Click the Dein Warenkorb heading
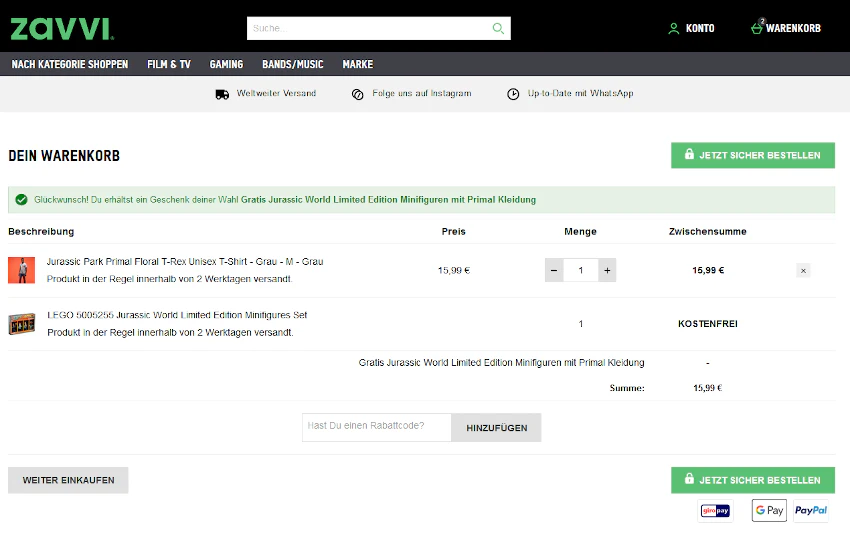850x535 pixels. pos(64,156)
